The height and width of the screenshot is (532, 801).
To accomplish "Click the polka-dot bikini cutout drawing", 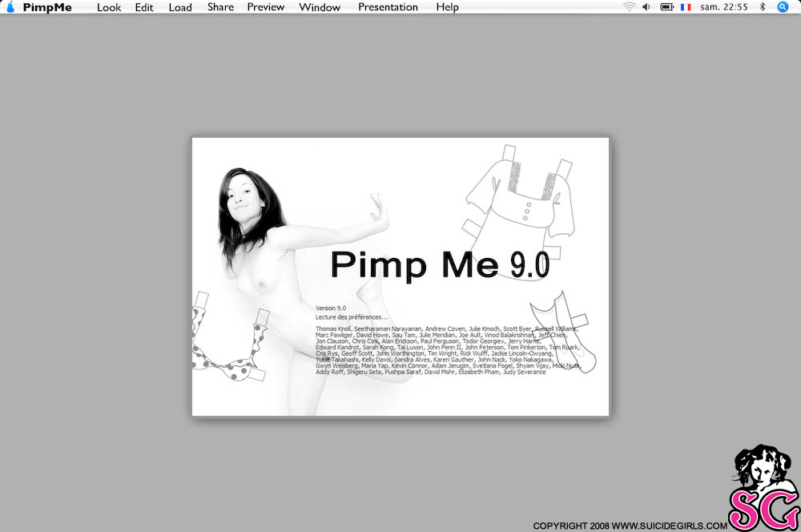I will pyautogui.click(x=230, y=337).
